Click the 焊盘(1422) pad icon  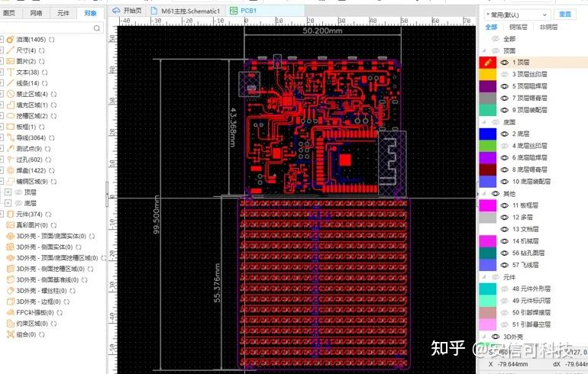[11, 170]
